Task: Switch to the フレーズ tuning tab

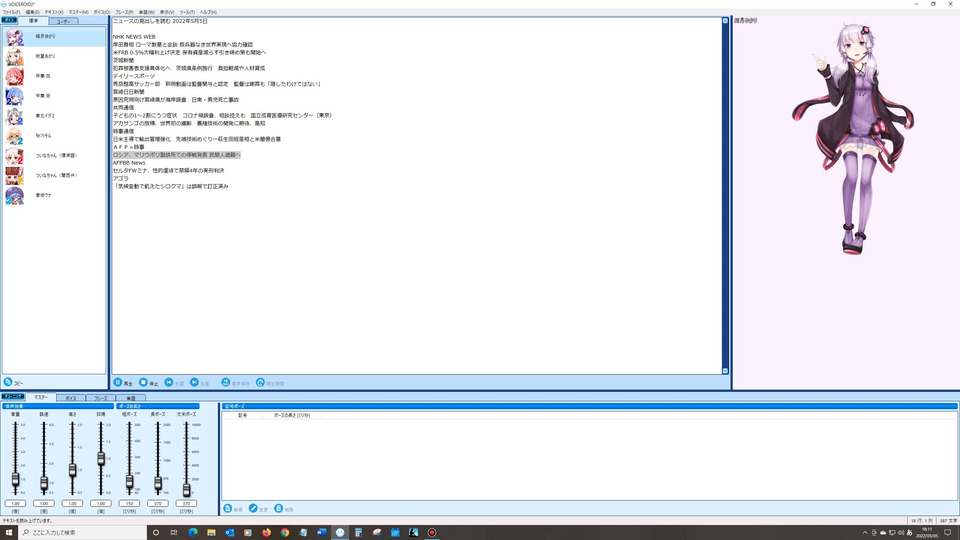Action: pos(101,398)
